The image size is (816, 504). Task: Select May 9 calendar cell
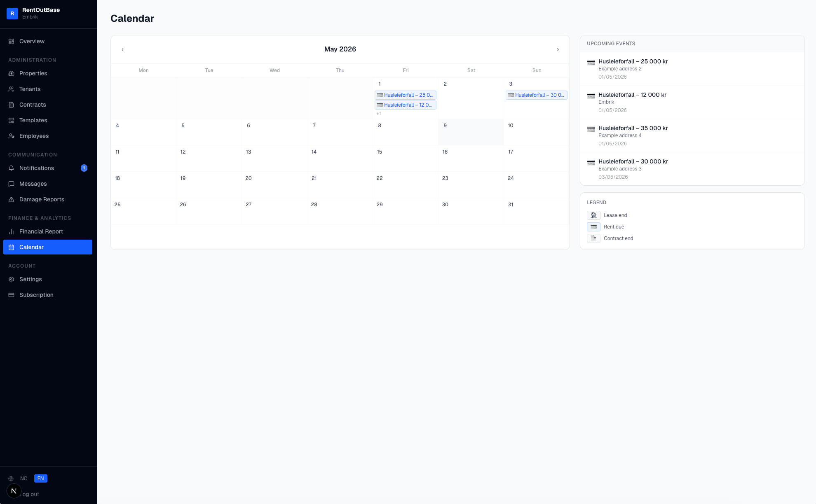[x=471, y=132]
